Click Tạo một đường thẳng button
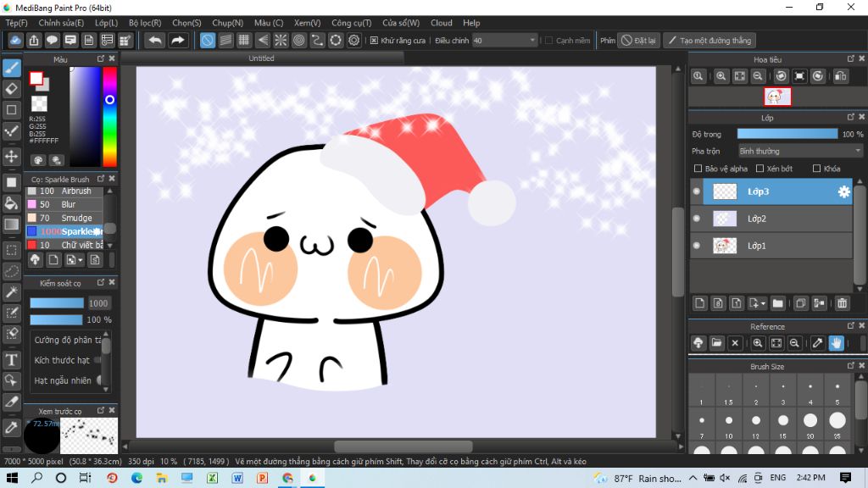Screen dimensions: 868x488 (x=709, y=41)
